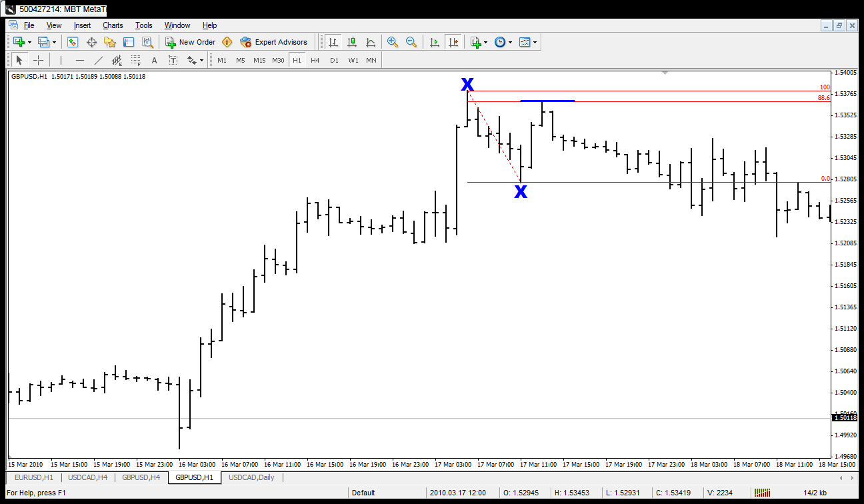This screenshot has height=504, width=864.
Task: Select the Text label tool
Action: pyautogui.click(x=155, y=60)
